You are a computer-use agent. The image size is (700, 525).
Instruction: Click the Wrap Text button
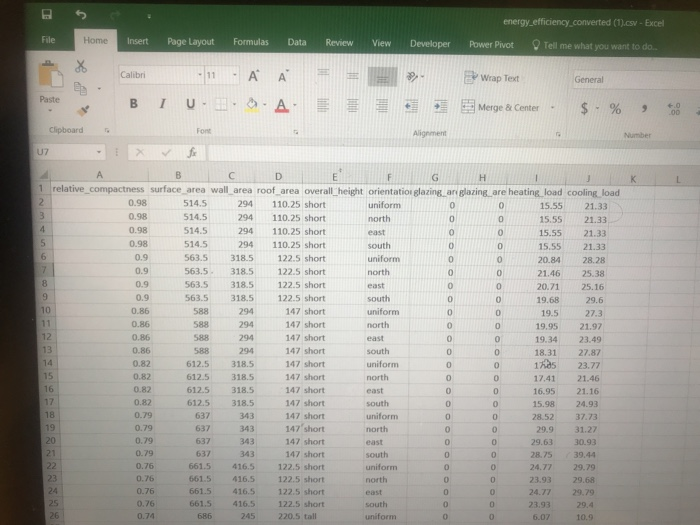click(x=492, y=78)
